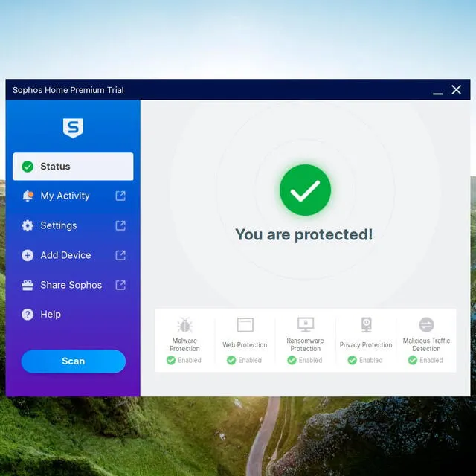Open My Activity external link arrow

[x=120, y=196]
